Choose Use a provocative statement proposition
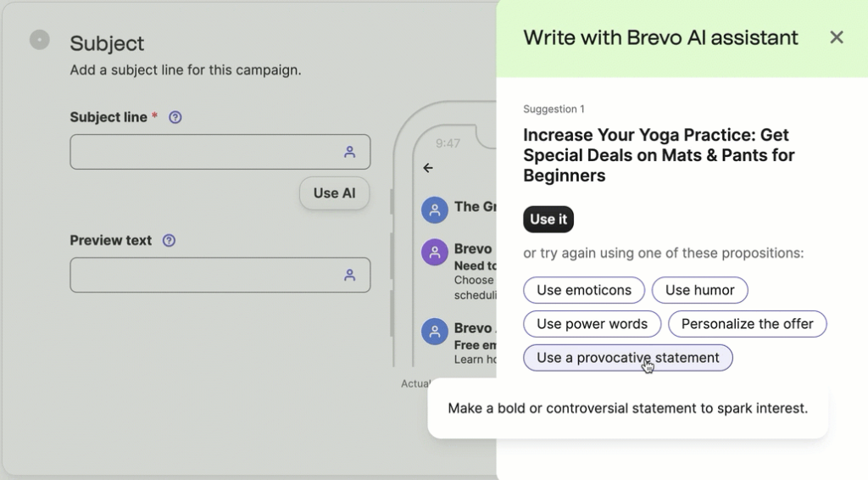868x480 pixels. click(628, 358)
